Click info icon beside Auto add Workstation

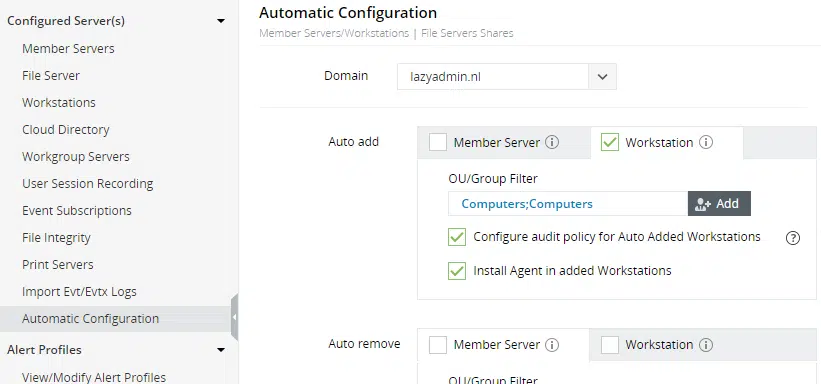coord(706,142)
